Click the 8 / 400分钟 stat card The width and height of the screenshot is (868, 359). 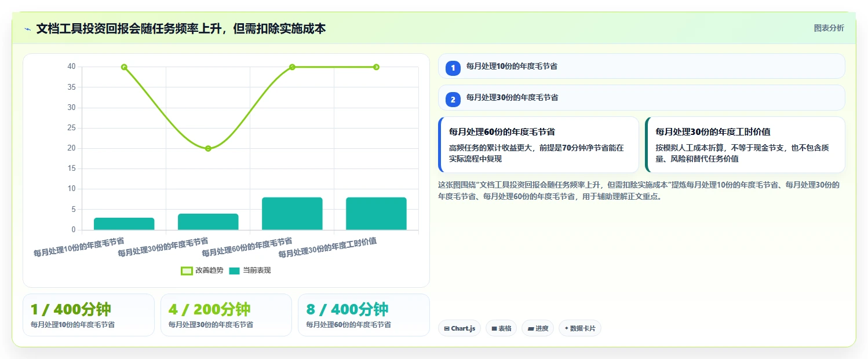pyautogui.click(x=364, y=315)
